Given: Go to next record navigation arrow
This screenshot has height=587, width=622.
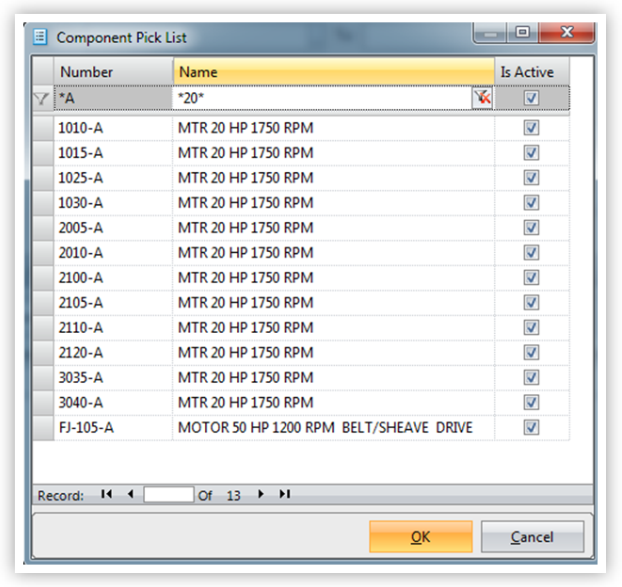Looking at the screenshot, I should coord(262,494).
